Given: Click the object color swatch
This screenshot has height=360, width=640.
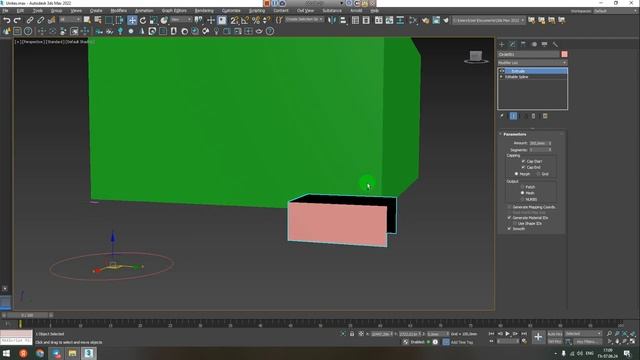Looking at the screenshot, I should (x=564, y=54).
